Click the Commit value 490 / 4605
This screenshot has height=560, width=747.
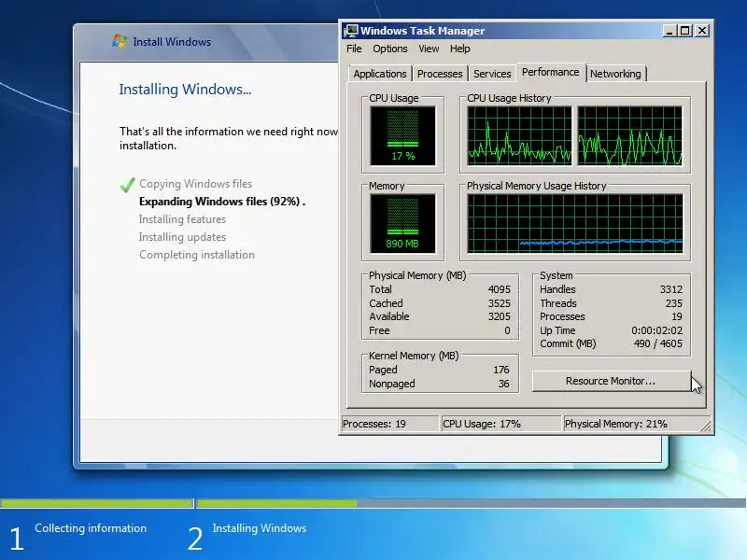[x=658, y=343]
